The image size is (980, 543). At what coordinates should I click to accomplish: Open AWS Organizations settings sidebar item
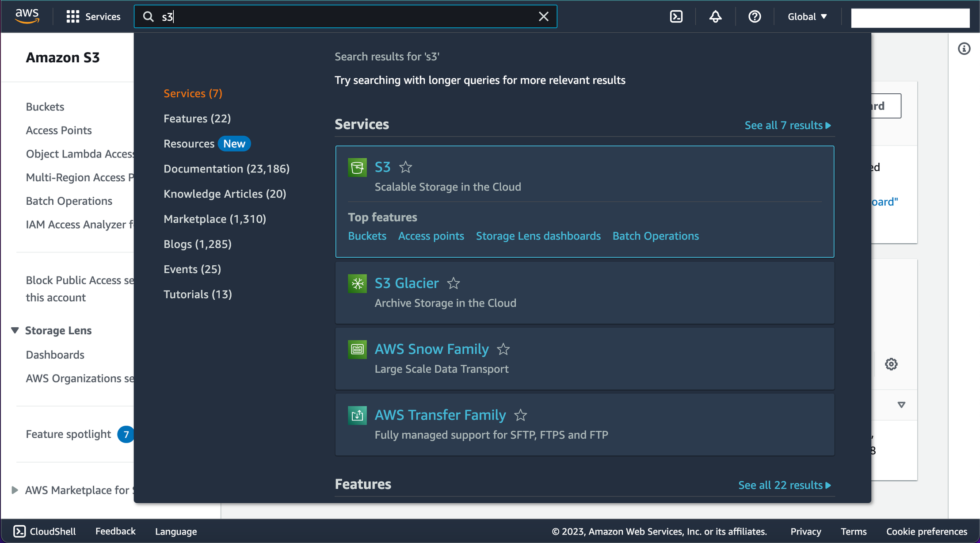click(80, 379)
